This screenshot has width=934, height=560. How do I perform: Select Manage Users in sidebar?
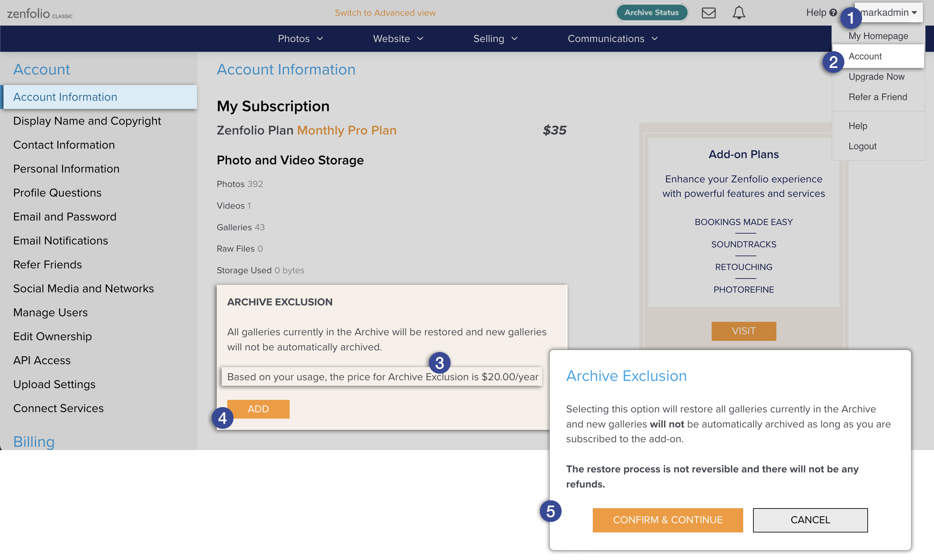coord(50,312)
